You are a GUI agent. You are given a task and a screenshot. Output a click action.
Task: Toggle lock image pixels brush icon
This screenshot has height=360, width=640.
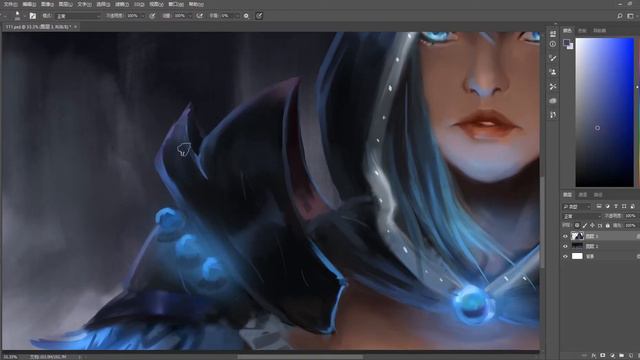tap(584, 225)
